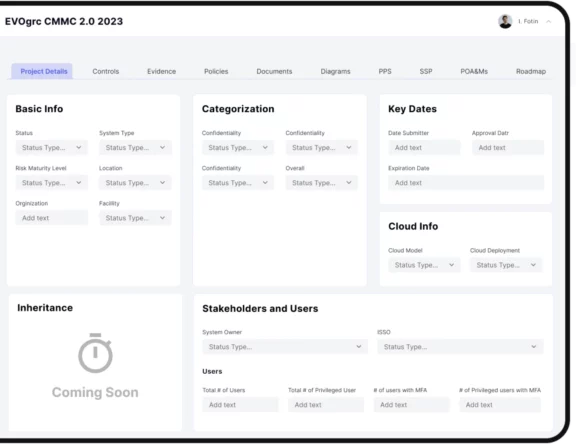Click the Expiration Date text field
Screen dimensions: 576x444
point(466,183)
